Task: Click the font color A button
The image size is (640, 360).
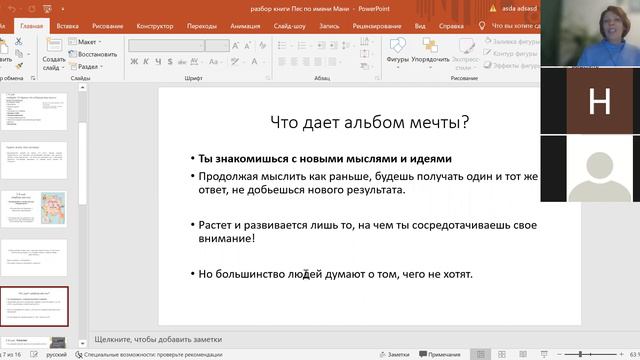Action: coord(254,62)
